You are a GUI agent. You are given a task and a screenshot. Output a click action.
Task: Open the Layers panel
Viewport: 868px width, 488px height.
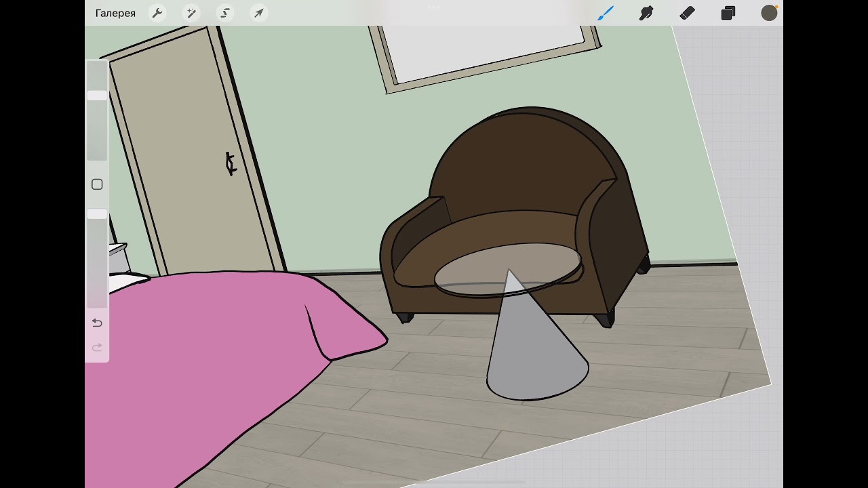pos(728,13)
